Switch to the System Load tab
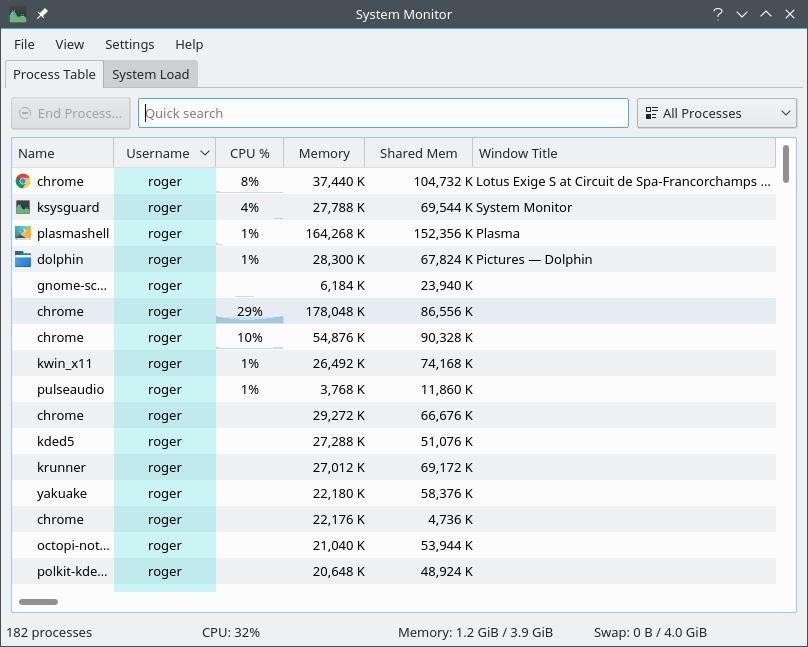The width and height of the screenshot is (808, 647). [150, 74]
